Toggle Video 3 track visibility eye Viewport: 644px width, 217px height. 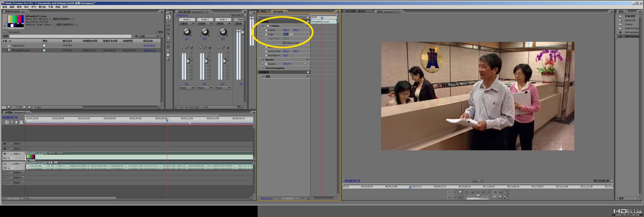(5, 144)
